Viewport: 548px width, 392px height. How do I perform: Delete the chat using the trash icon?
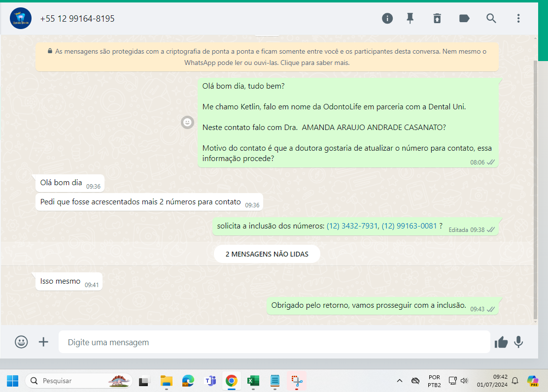(437, 18)
